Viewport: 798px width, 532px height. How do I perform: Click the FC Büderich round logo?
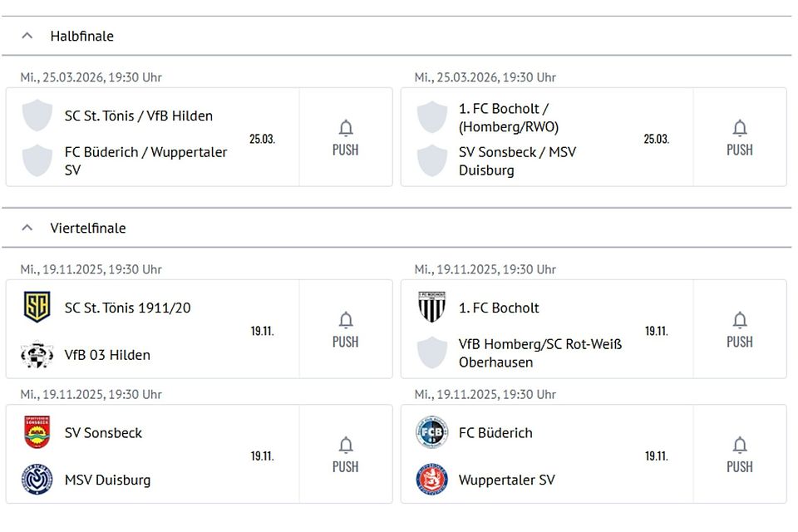pos(431,432)
